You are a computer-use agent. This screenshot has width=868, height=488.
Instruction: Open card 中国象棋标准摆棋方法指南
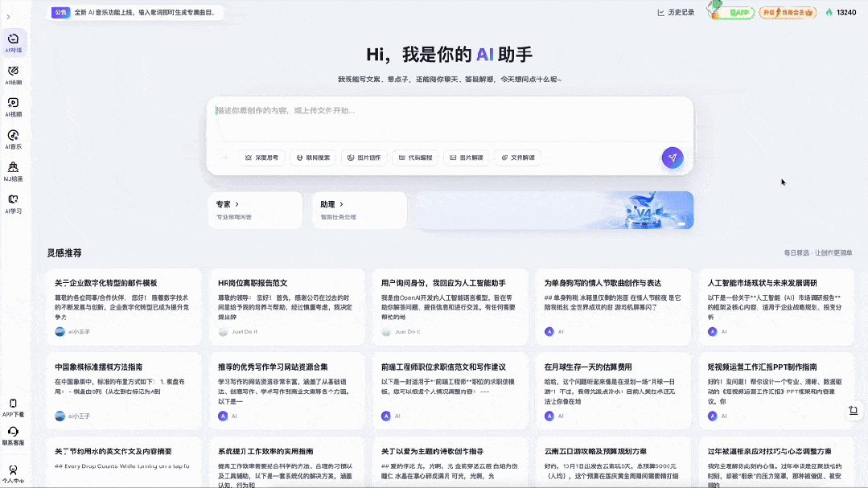pos(123,392)
